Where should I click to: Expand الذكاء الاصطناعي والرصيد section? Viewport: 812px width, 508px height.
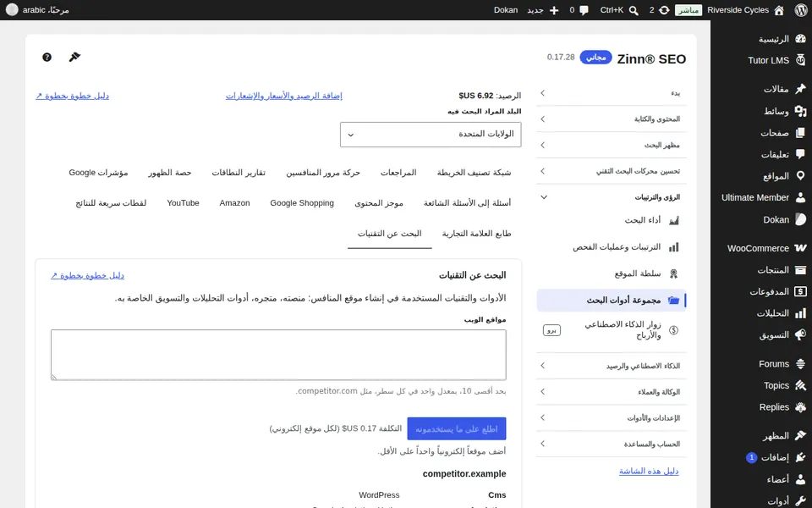(x=612, y=366)
